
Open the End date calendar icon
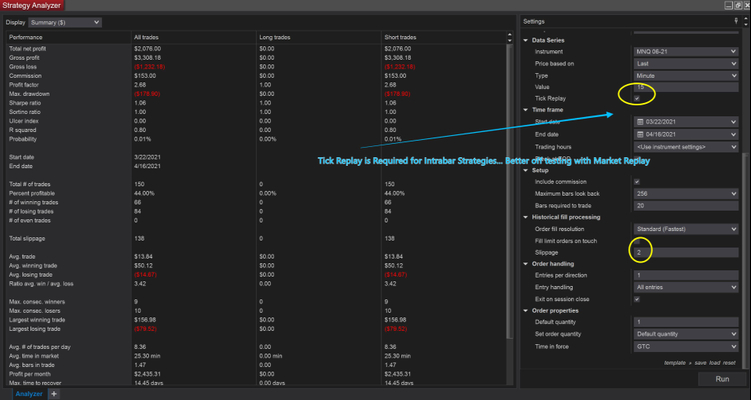(638, 134)
